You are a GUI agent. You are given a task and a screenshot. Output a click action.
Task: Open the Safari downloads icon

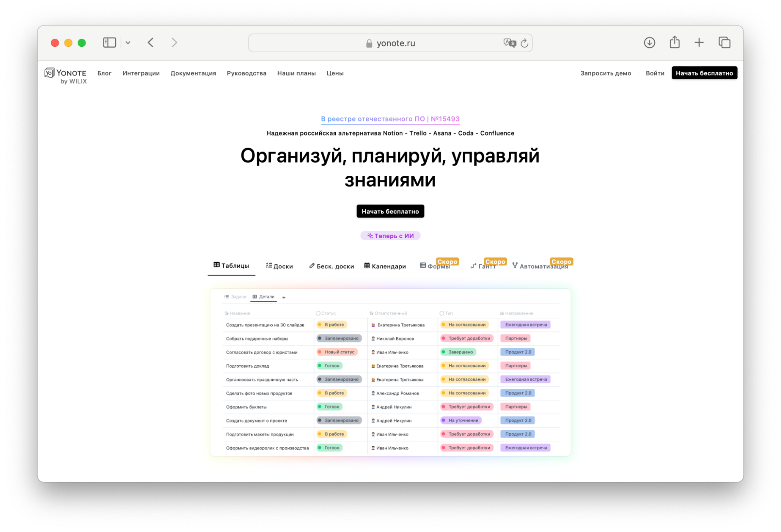[649, 43]
